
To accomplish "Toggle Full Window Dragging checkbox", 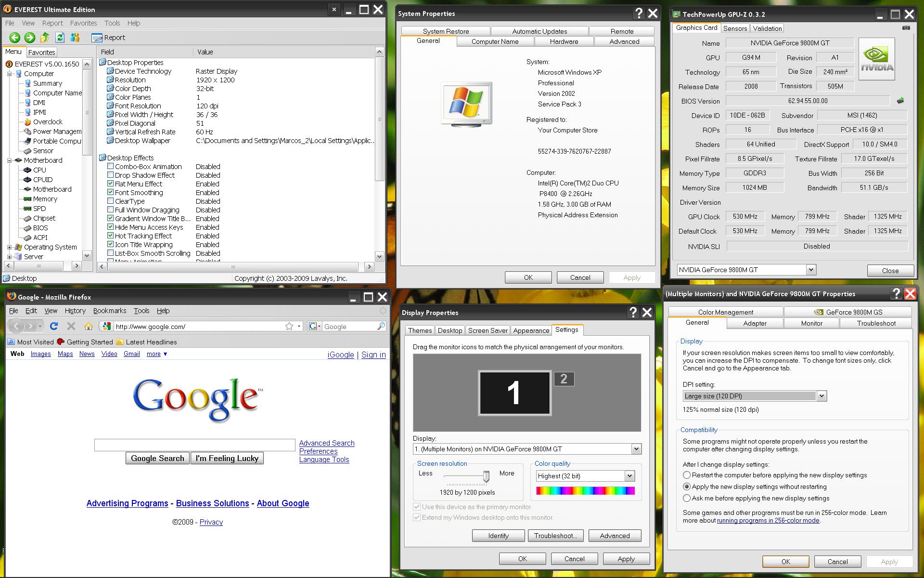I will click(110, 210).
